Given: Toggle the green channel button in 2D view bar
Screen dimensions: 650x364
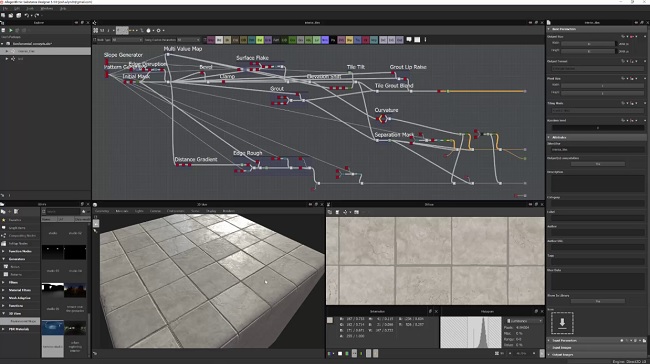Looking at the screenshot, I should tap(347, 353).
